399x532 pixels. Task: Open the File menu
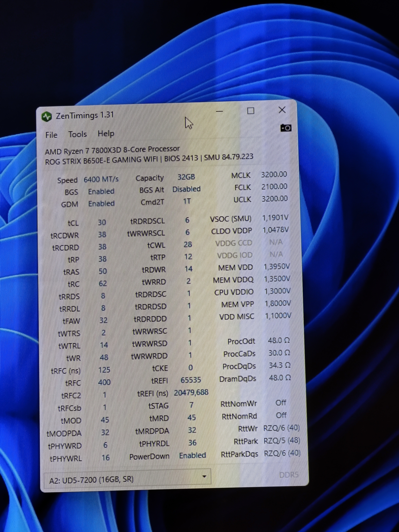[x=51, y=135]
